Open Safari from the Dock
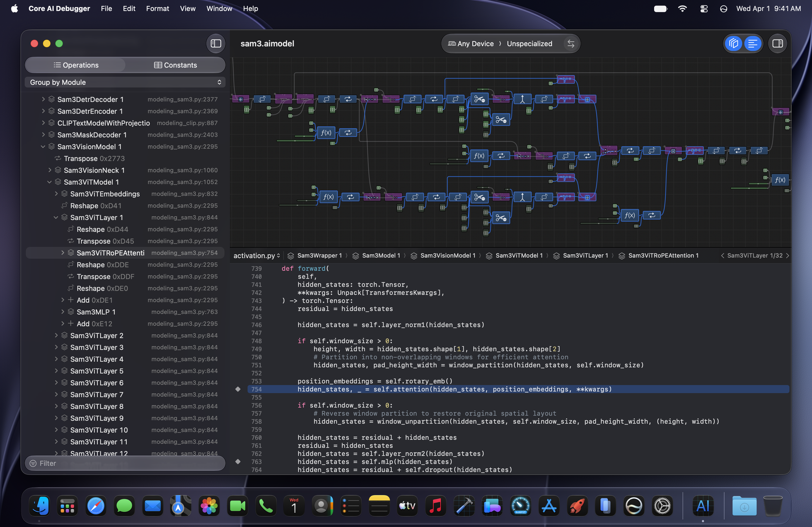The width and height of the screenshot is (812, 527). 96,506
